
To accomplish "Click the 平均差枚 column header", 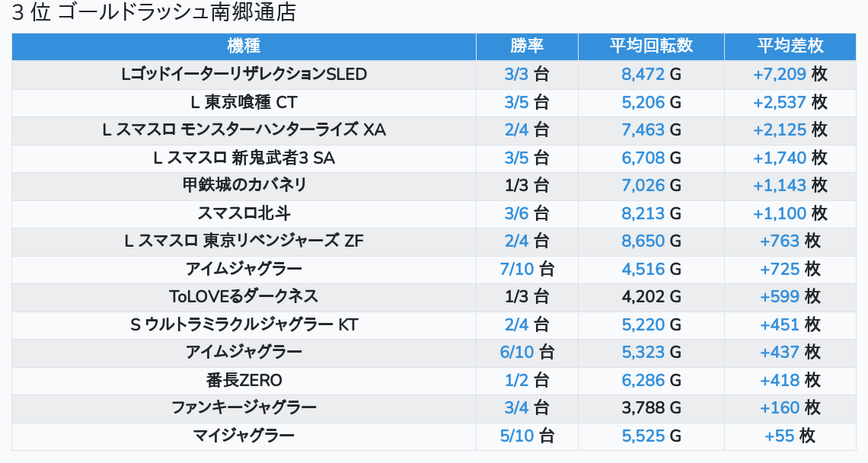I will pos(790,46).
